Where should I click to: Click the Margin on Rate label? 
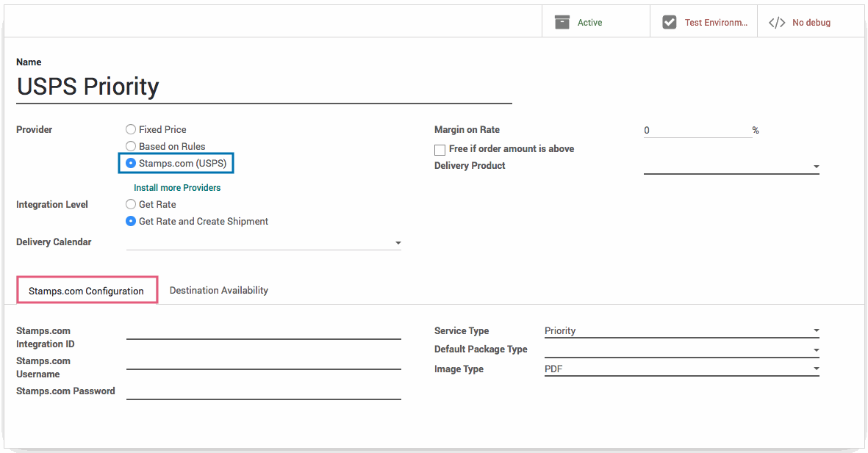pos(467,129)
